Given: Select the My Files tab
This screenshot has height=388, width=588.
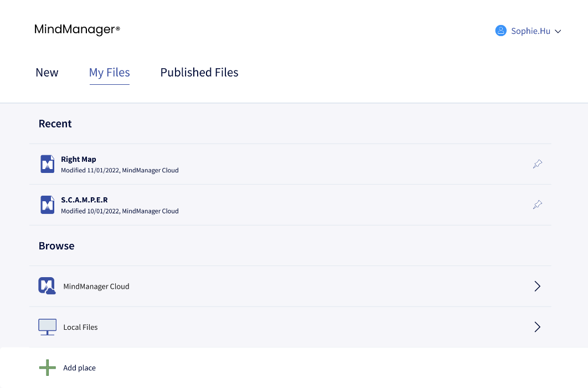Looking at the screenshot, I should coord(109,72).
